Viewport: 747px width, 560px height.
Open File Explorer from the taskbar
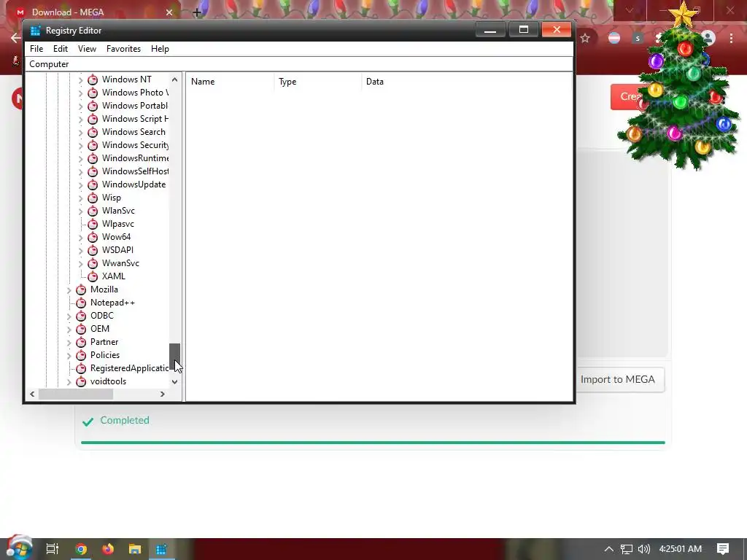tap(135, 549)
